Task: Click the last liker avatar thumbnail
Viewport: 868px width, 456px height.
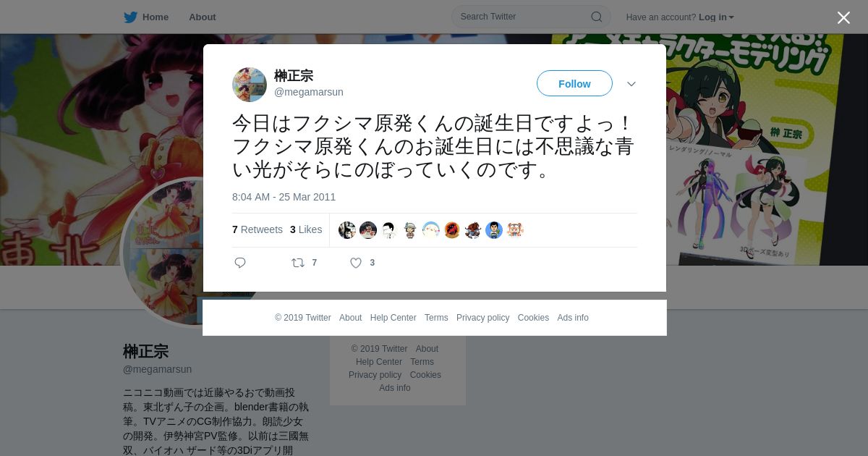Action: coord(515,230)
